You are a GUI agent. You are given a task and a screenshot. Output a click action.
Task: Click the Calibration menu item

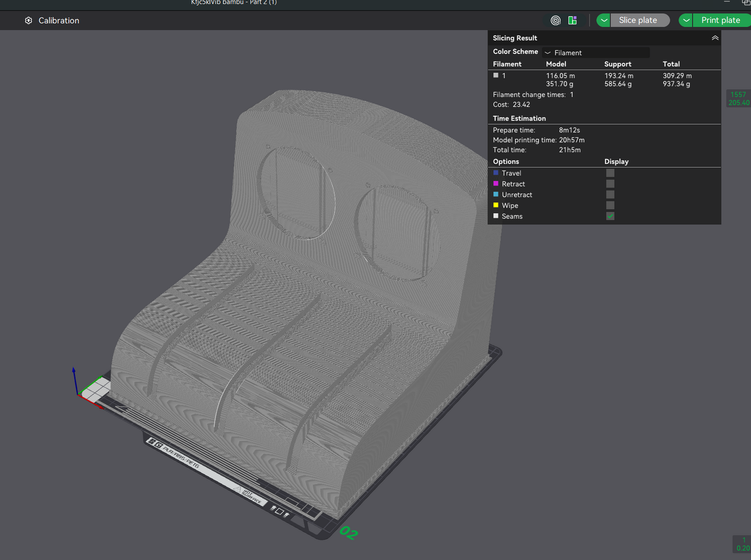click(59, 20)
